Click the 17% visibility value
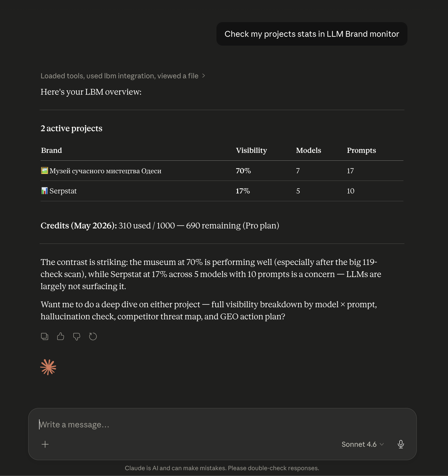The width and height of the screenshot is (448, 476). [x=243, y=191]
